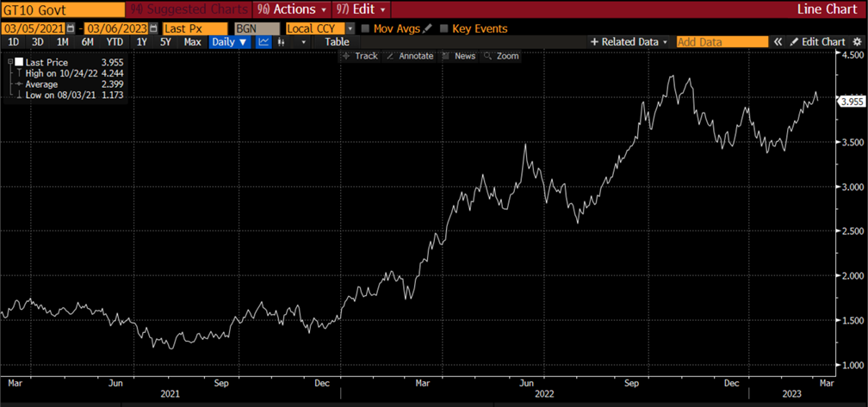Expand the Related Data dropdown
Screen dimensions: 868x407
pos(629,41)
